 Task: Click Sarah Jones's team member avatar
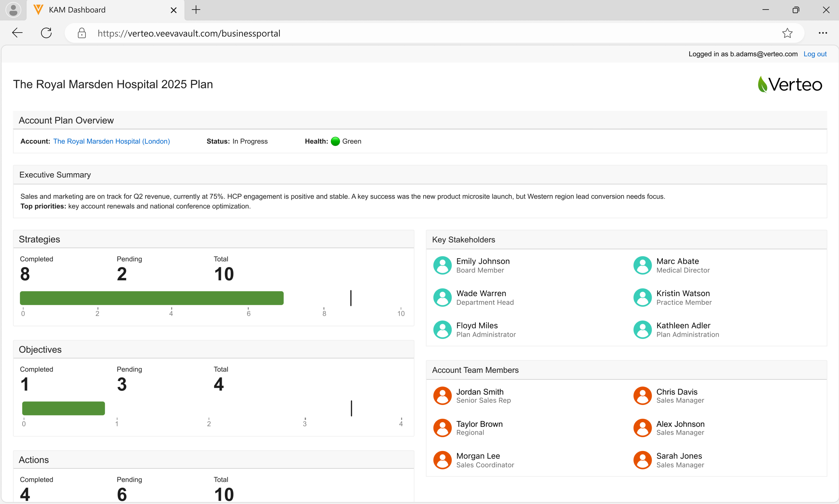pos(642,460)
